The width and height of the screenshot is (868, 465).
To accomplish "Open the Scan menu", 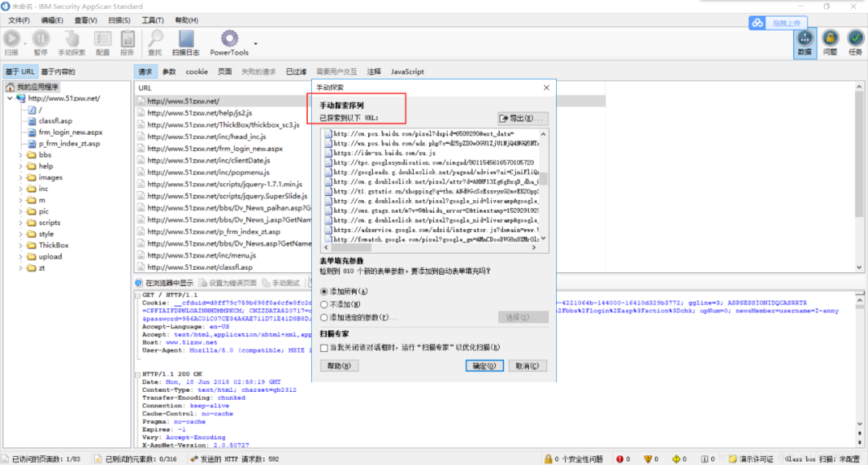I will coord(119,20).
